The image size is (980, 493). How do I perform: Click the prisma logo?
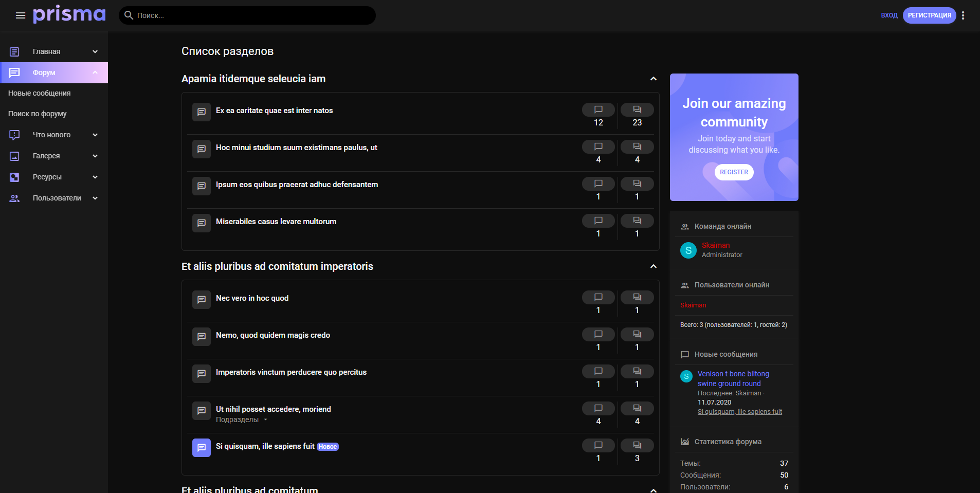coord(69,15)
